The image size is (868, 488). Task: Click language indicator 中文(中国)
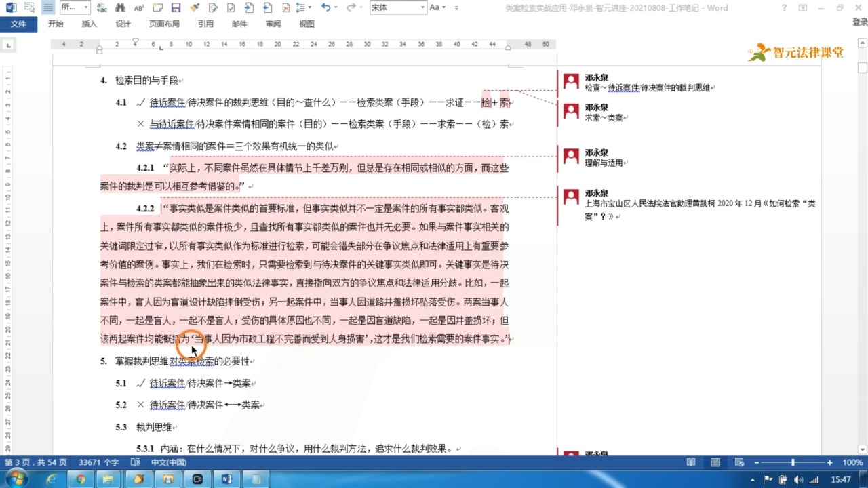tap(168, 462)
